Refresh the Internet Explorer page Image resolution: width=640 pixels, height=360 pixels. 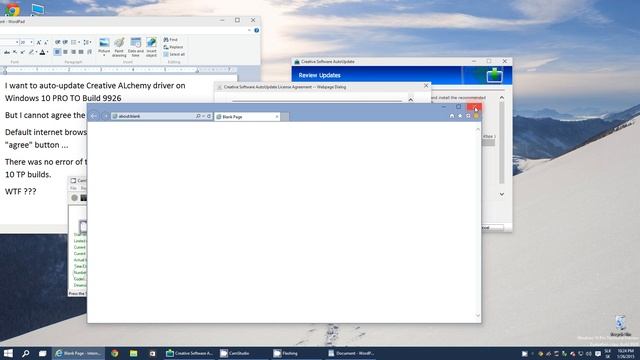tap(209, 116)
